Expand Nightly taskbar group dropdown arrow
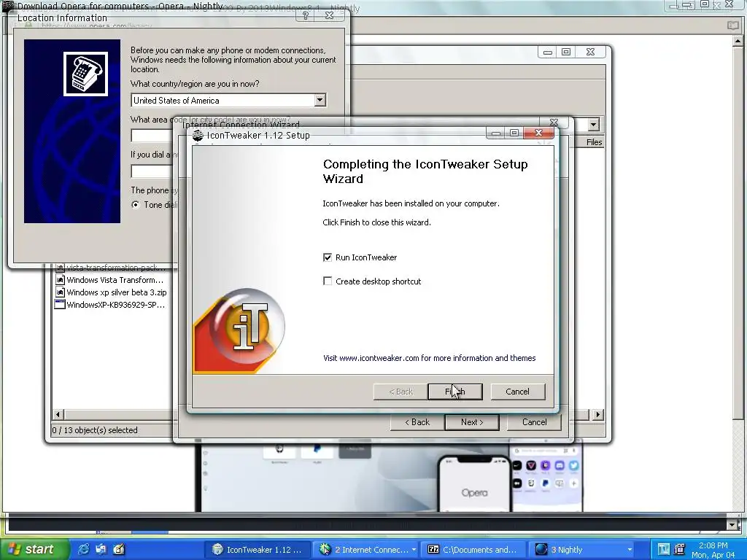Image resolution: width=747 pixels, height=560 pixels. click(x=630, y=550)
